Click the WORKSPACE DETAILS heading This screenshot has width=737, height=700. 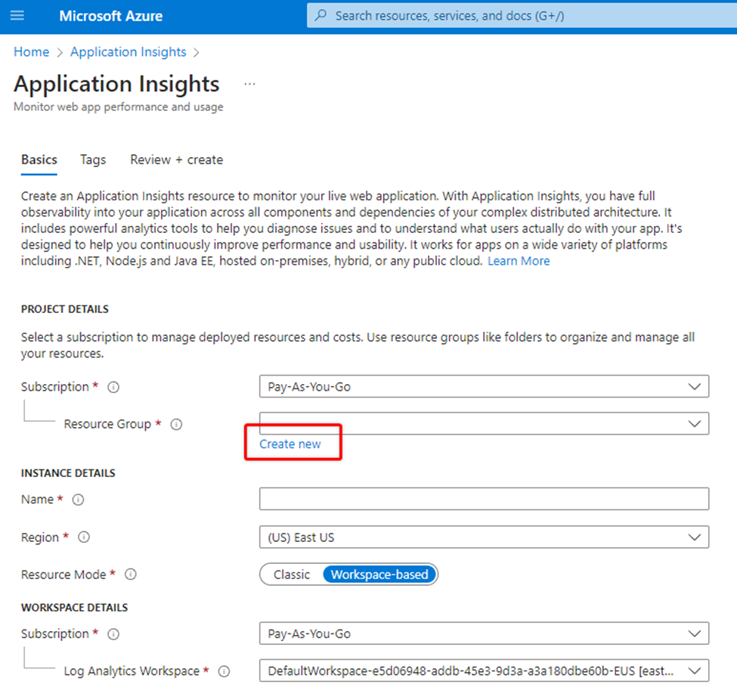[x=74, y=607]
